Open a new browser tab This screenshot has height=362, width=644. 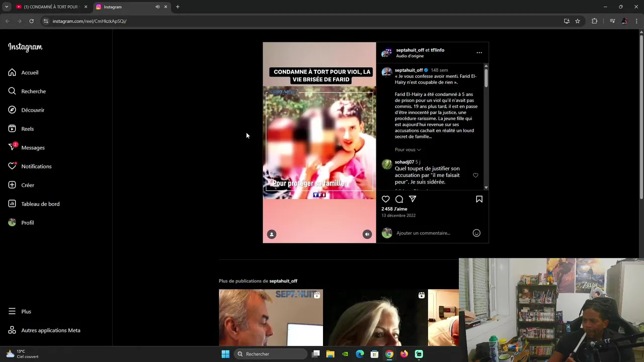(x=178, y=7)
